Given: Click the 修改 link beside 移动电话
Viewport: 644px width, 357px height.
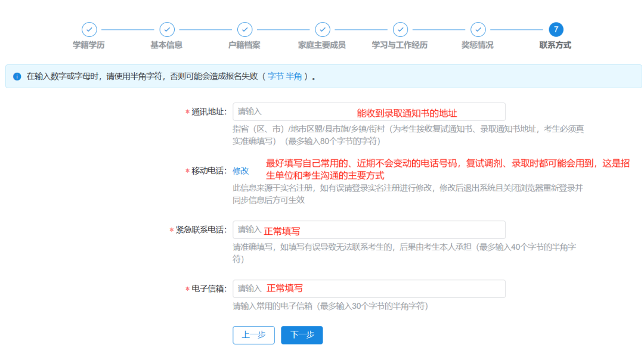Looking at the screenshot, I should click(241, 170).
